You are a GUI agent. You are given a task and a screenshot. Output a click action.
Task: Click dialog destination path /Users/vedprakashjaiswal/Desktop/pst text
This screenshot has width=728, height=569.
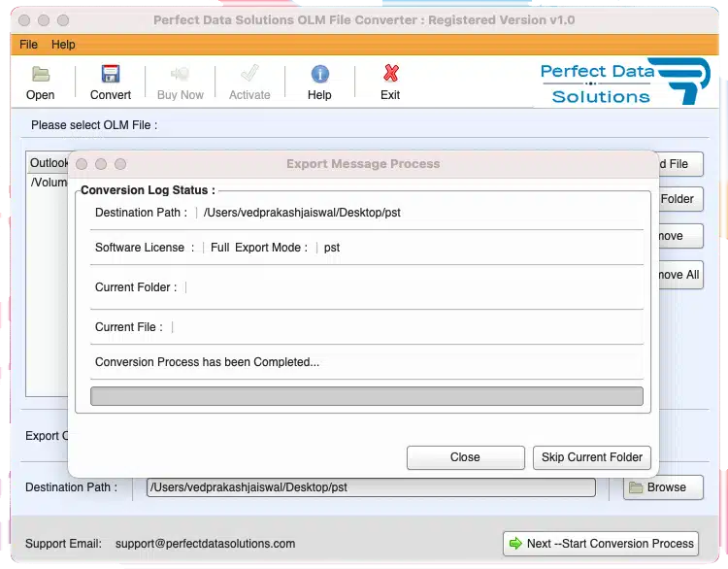(x=302, y=213)
